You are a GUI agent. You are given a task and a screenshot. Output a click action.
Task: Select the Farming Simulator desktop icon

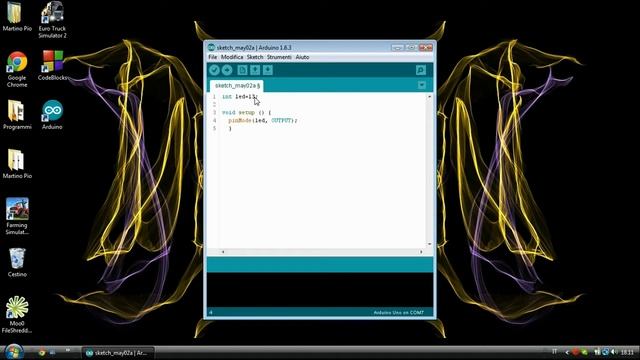pyautogui.click(x=17, y=216)
